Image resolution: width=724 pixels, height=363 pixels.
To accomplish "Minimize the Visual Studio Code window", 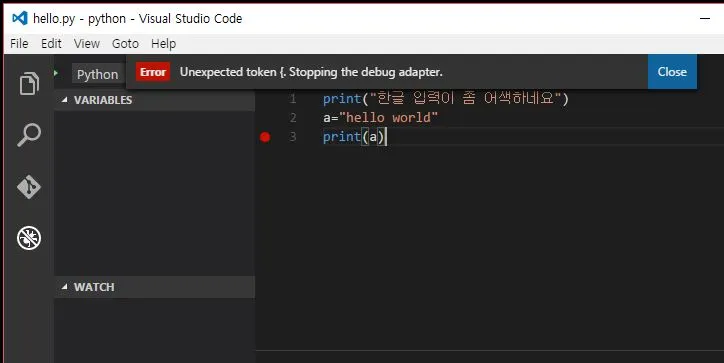I will (705, 18).
